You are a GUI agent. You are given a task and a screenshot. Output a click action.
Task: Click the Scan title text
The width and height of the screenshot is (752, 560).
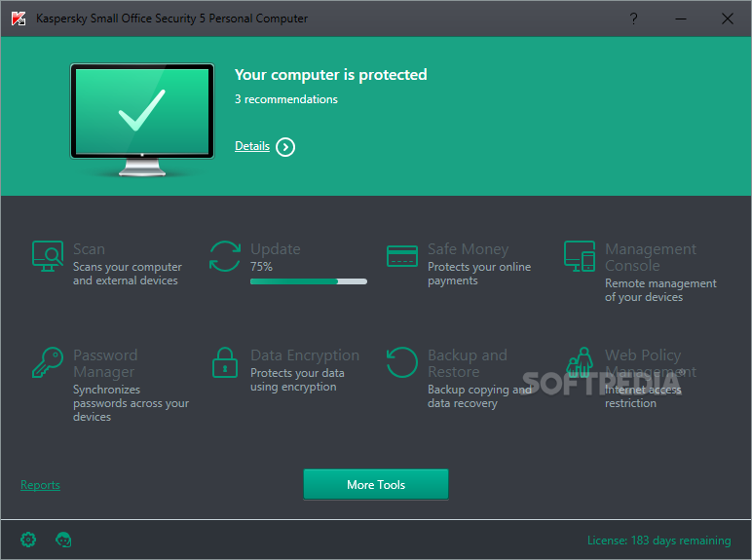(90, 249)
